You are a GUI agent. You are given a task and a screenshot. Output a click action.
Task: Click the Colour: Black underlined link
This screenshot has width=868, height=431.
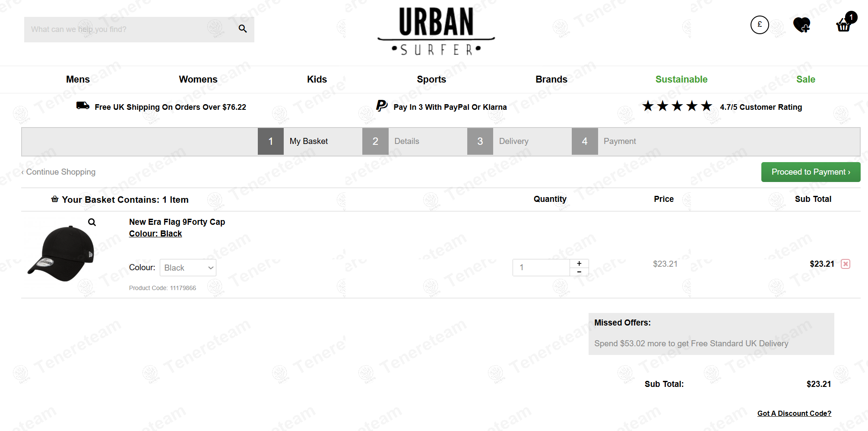click(x=155, y=233)
